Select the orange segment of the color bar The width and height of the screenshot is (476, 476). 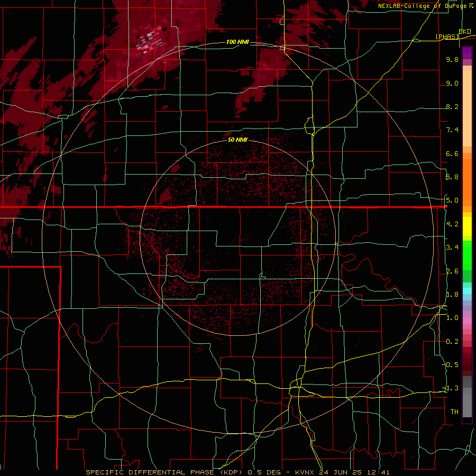click(467, 182)
